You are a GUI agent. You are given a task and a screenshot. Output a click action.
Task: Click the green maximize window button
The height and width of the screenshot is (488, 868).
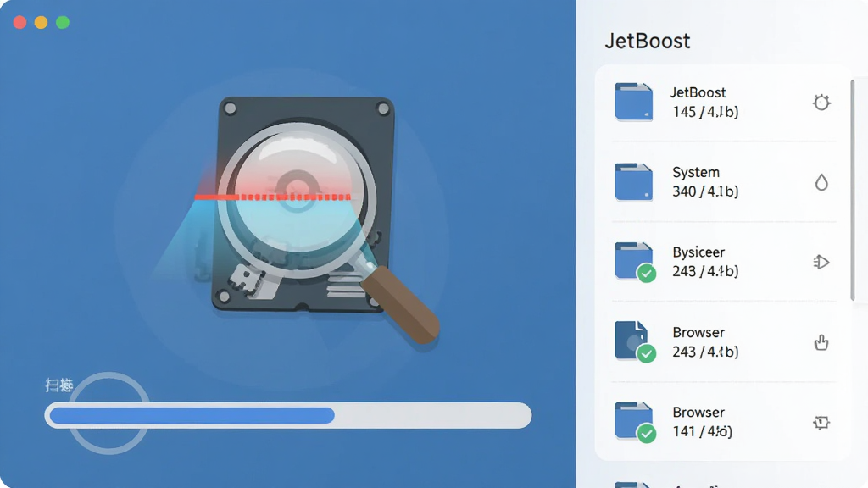pos(63,22)
